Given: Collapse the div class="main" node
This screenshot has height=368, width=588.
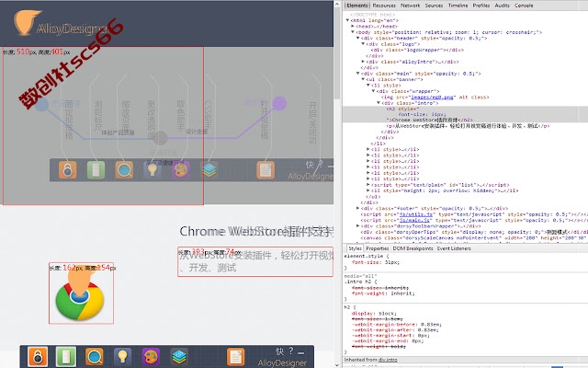Looking at the screenshot, I should click(357, 74).
